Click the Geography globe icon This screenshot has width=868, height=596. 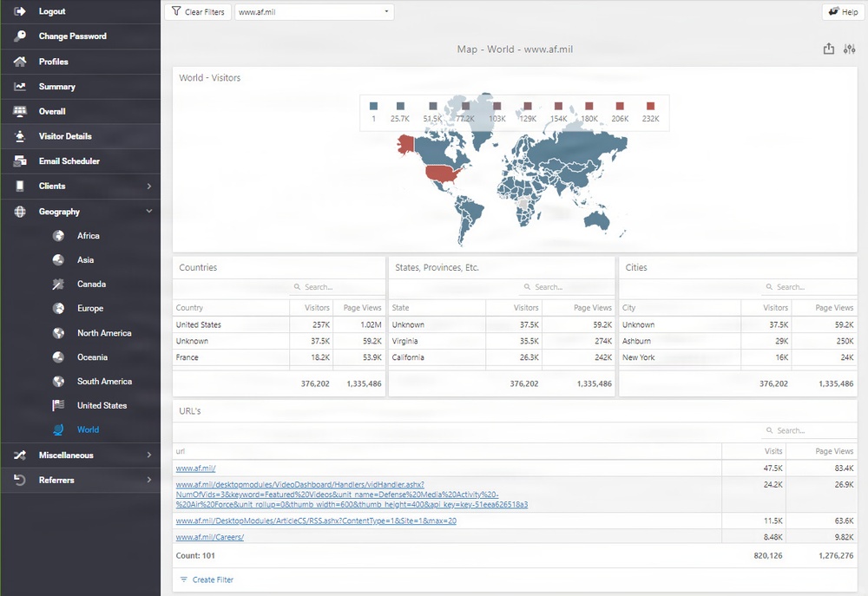click(x=19, y=212)
